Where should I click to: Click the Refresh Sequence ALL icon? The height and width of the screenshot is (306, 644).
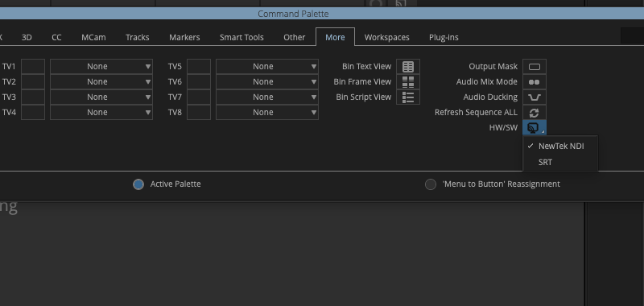pyautogui.click(x=535, y=112)
